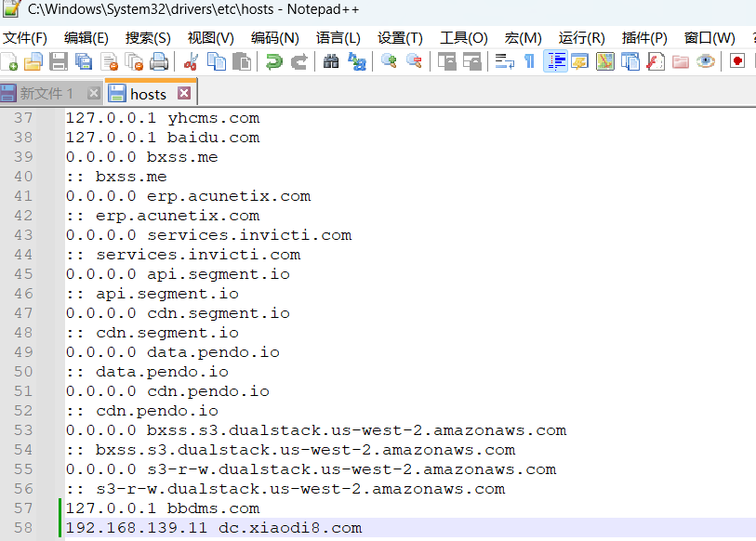Open the Replace dialog icon
This screenshot has height=541, width=756.
[357, 61]
